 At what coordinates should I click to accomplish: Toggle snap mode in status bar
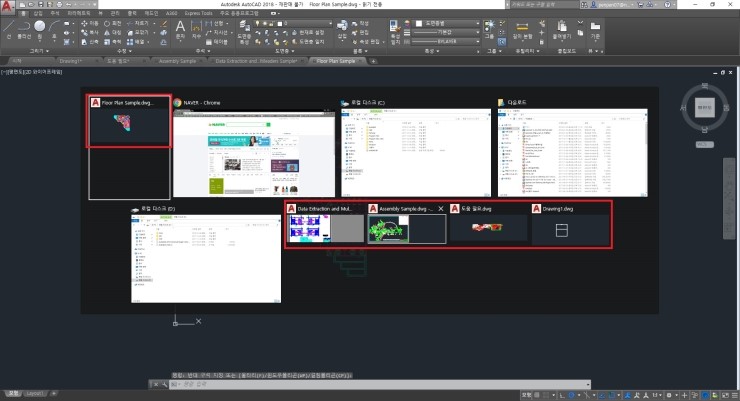tap(547, 395)
